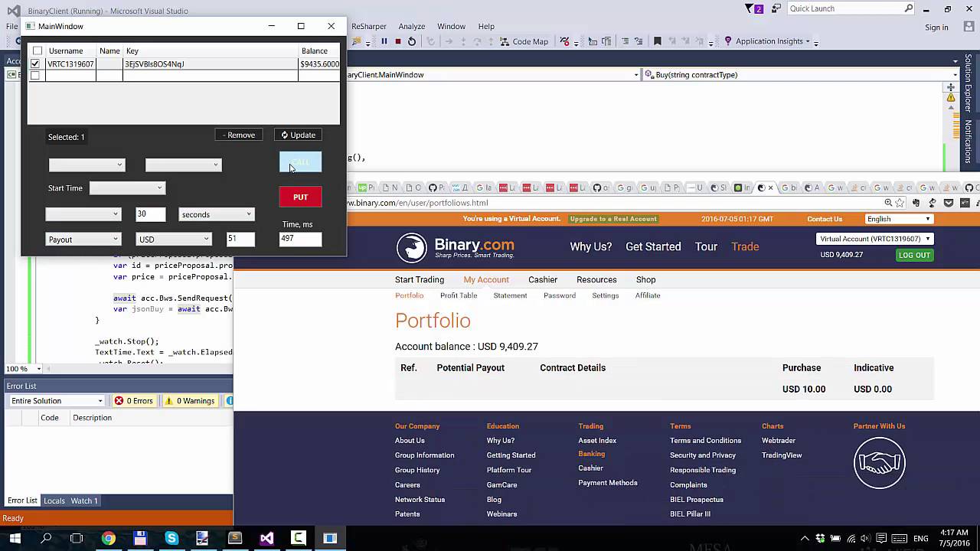980x551 pixels.
Task: Open the English language selector
Action: click(898, 219)
